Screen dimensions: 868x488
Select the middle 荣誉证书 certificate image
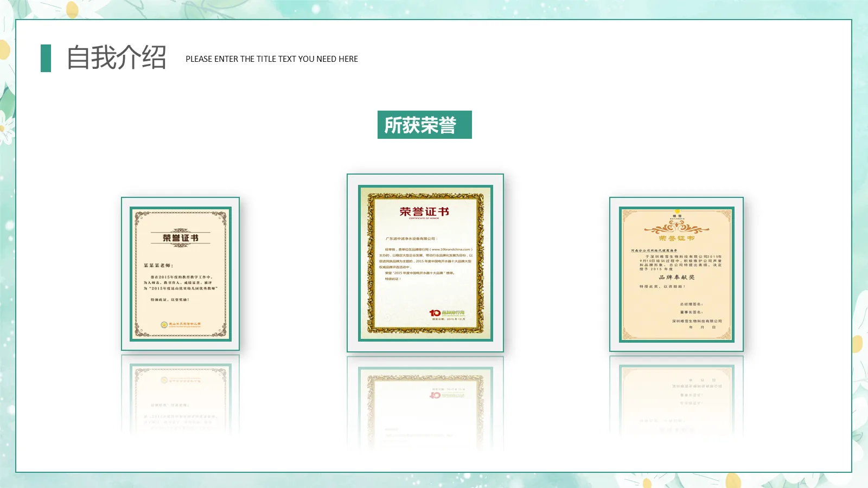click(x=426, y=263)
